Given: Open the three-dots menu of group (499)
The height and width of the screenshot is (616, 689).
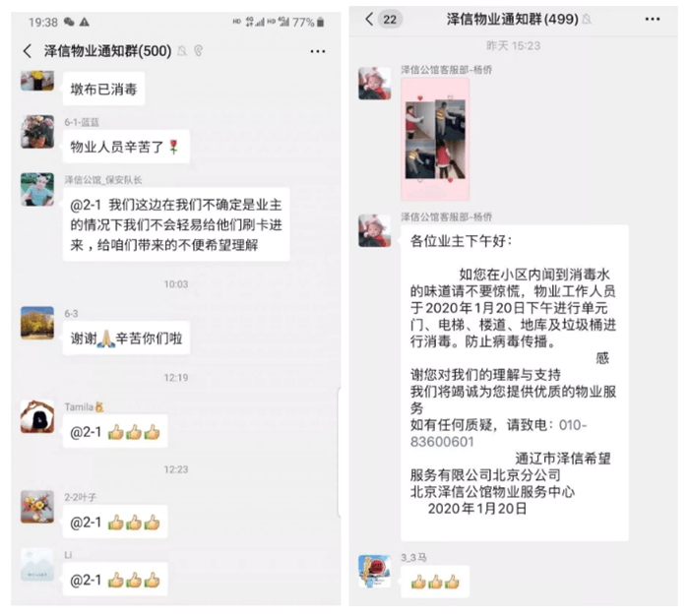Looking at the screenshot, I should pos(652,19).
